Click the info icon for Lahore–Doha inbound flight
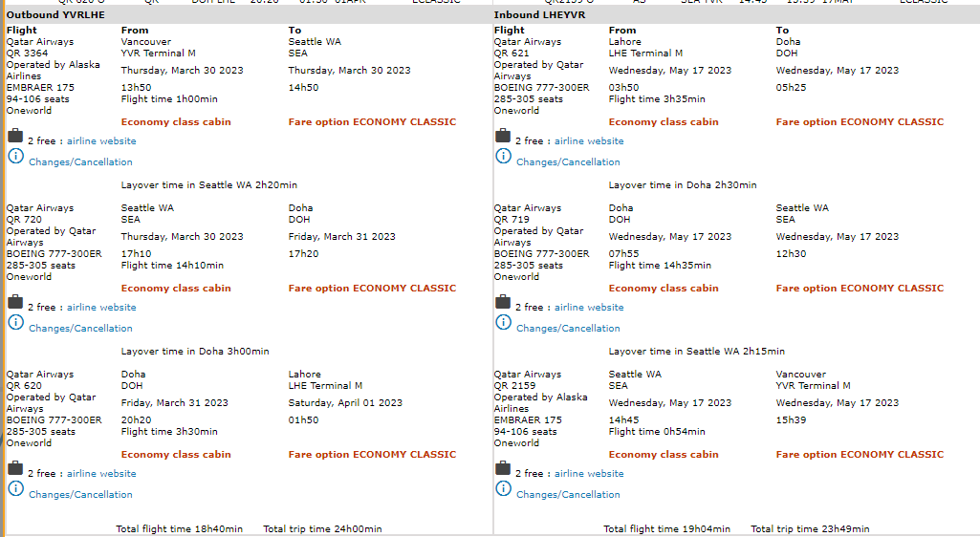Viewport: 980px width, 537px height. (503, 157)
